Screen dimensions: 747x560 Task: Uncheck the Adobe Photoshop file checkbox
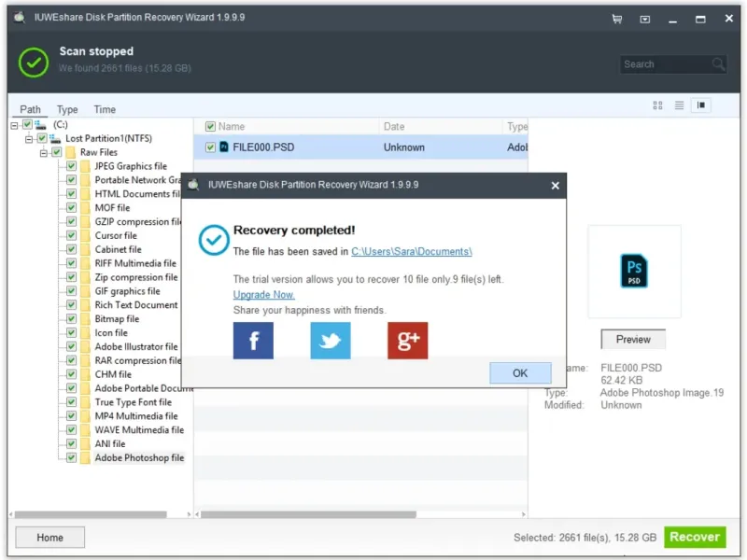72,457
